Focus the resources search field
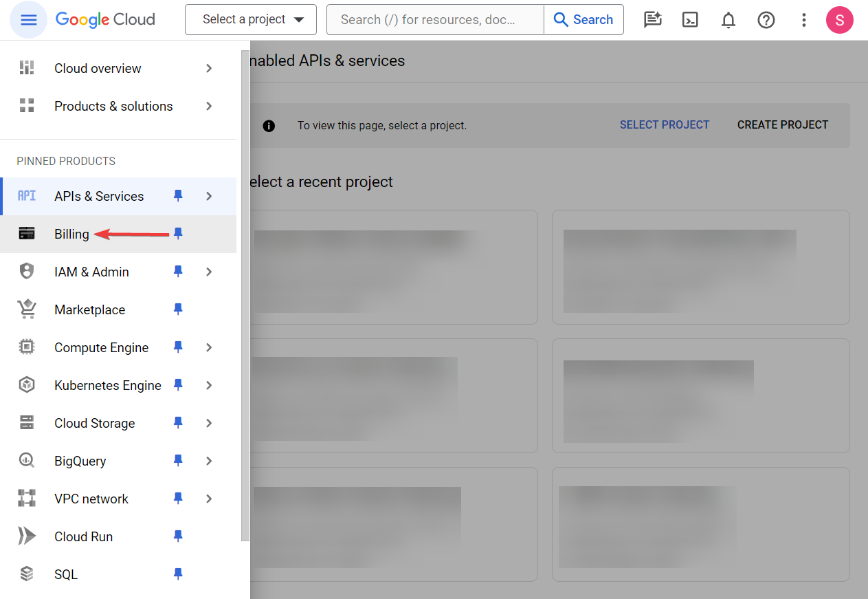 (x=435, y=19)
